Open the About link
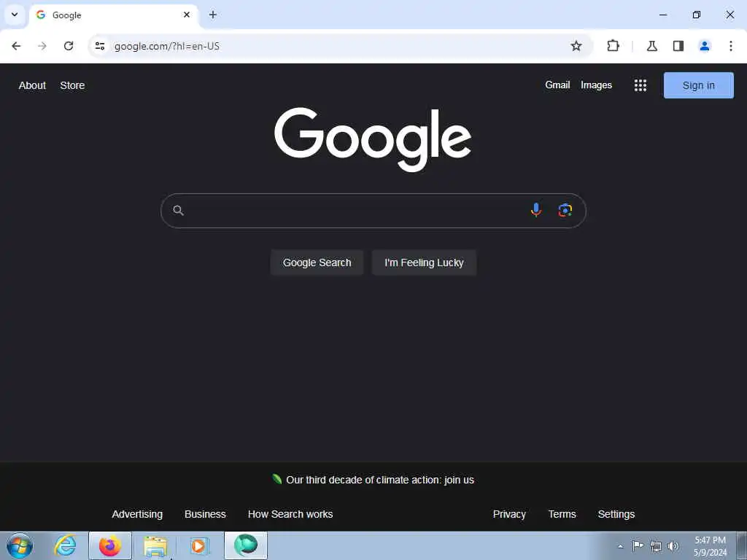The width and height of the screenshot is (747, 560). click(32, 85)
